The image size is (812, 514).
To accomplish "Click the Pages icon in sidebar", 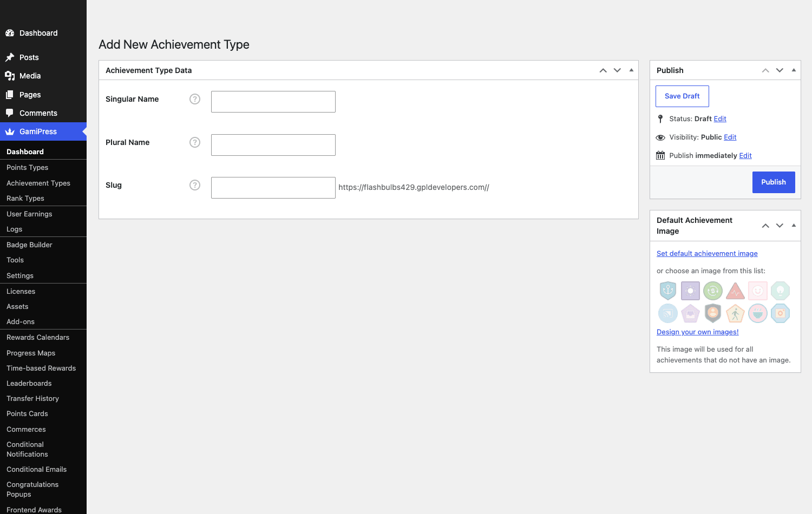I will coord(10,95).
